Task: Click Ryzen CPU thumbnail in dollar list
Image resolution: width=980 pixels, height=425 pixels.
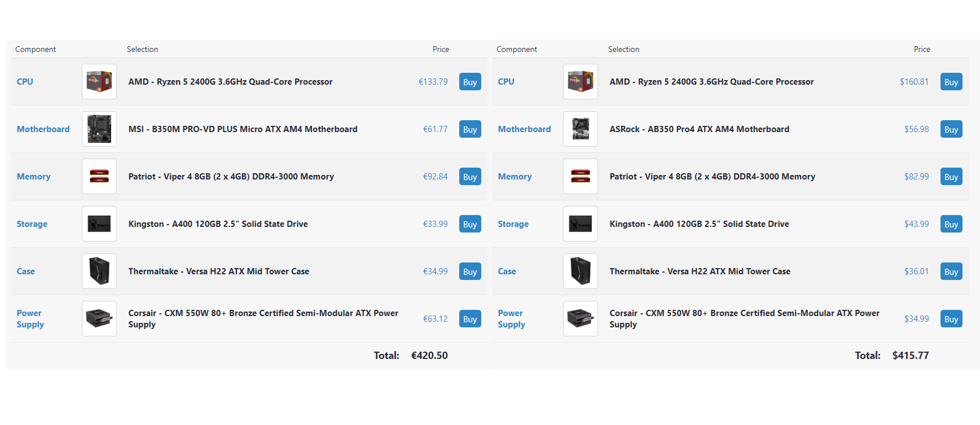Action: (x=581, y=82)
